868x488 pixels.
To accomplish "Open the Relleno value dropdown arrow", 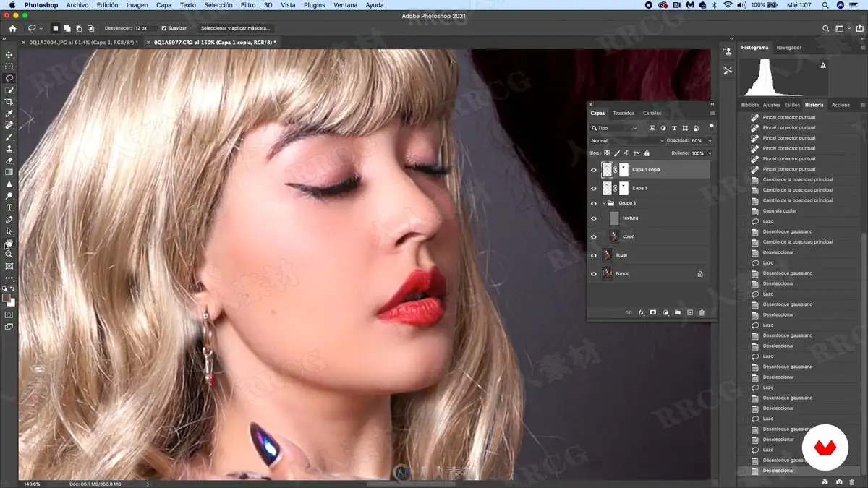I will point(710,153).
